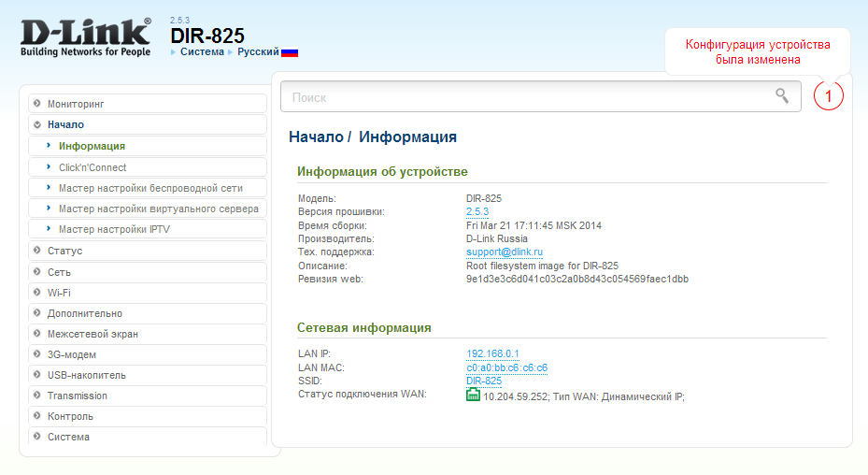The image size is (868, 475).
Task: Click the Поиск search field
Action: [x=540, y=96]
